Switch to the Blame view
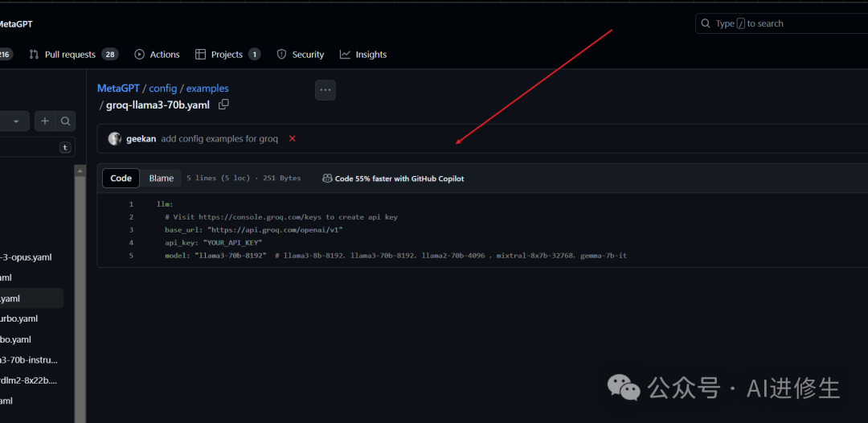Screen dimensions: 868x423 pyautogui.click(x=161, y=179)
